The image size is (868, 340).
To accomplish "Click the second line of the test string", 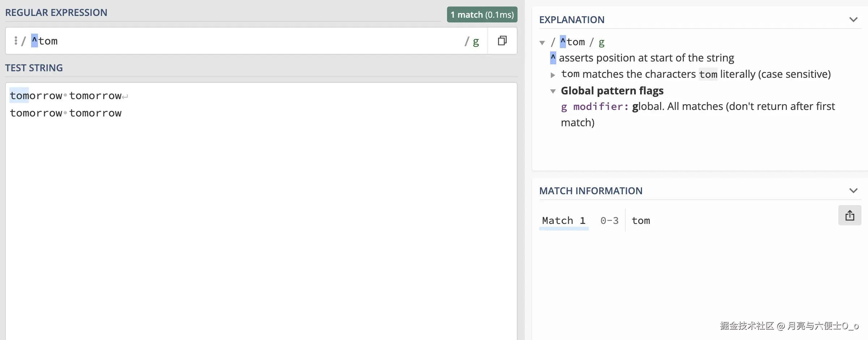I will pyautogui.click(x=65, y=113).
